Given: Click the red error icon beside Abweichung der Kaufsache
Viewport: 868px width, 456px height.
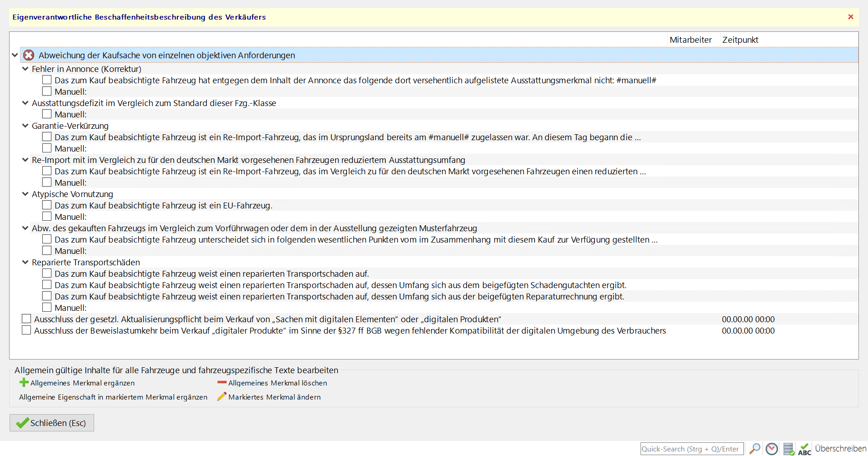Looking at the screenshot, I should click(x=29, y=55).
